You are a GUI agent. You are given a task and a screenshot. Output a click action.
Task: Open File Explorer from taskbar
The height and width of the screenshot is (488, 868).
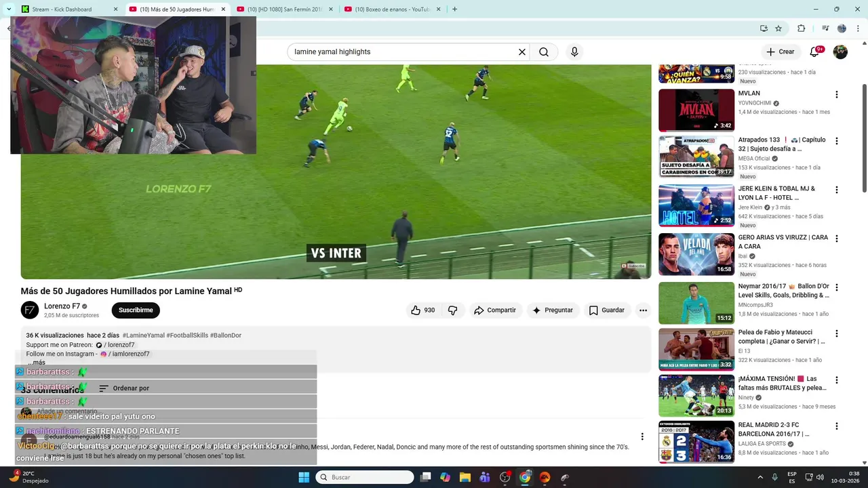(x=465, y=477)
